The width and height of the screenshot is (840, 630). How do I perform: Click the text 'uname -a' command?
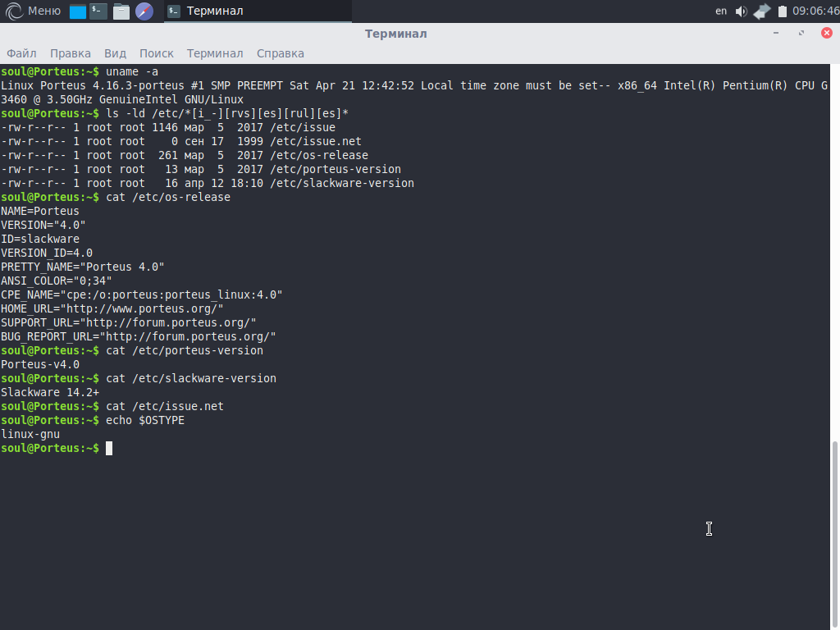pyautogui.click(x=132, y=72)
